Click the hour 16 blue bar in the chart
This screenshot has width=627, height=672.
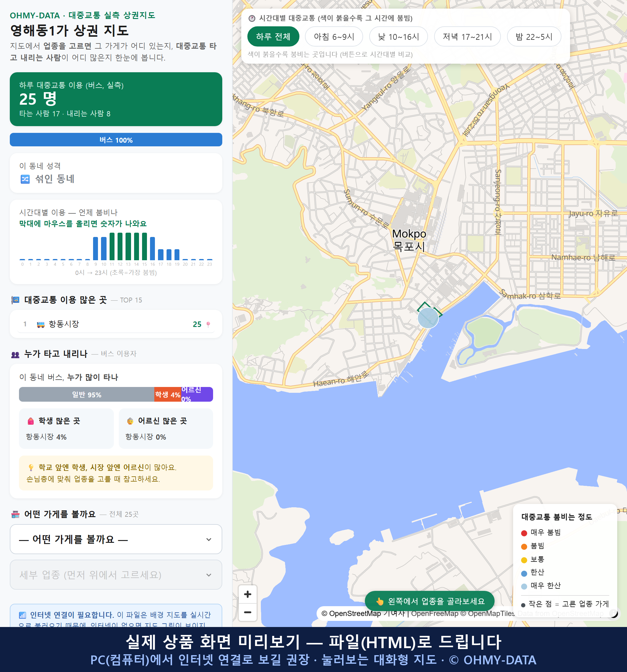click(152, 249)
